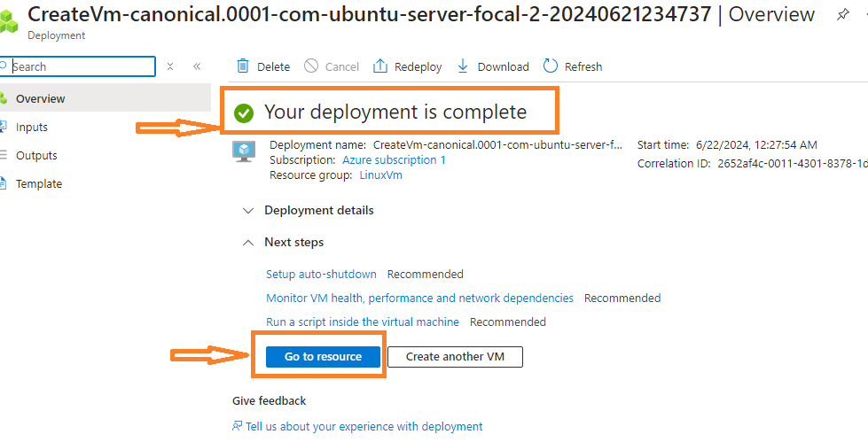Click the Setup auto-shutdown link

tap(321, 275)
